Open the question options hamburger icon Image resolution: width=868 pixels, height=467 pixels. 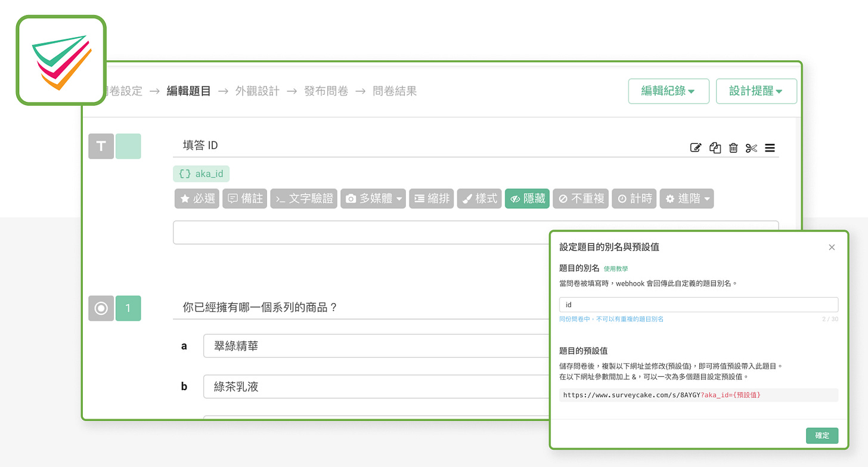770,147
